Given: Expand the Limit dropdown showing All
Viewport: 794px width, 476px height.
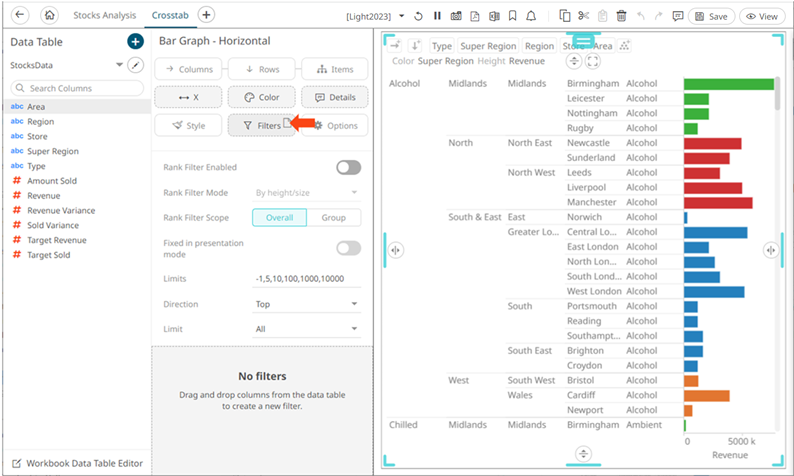Looking at the screenshot, I should click(307, 329).
